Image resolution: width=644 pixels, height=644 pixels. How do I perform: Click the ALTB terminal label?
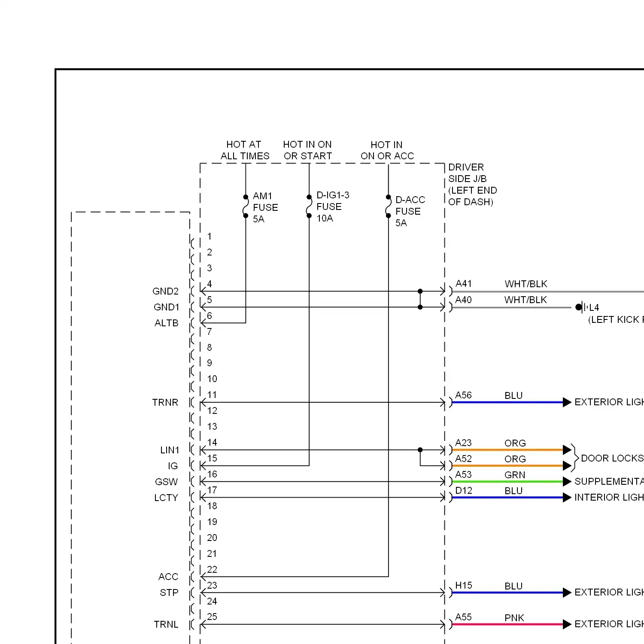(166, 323)
